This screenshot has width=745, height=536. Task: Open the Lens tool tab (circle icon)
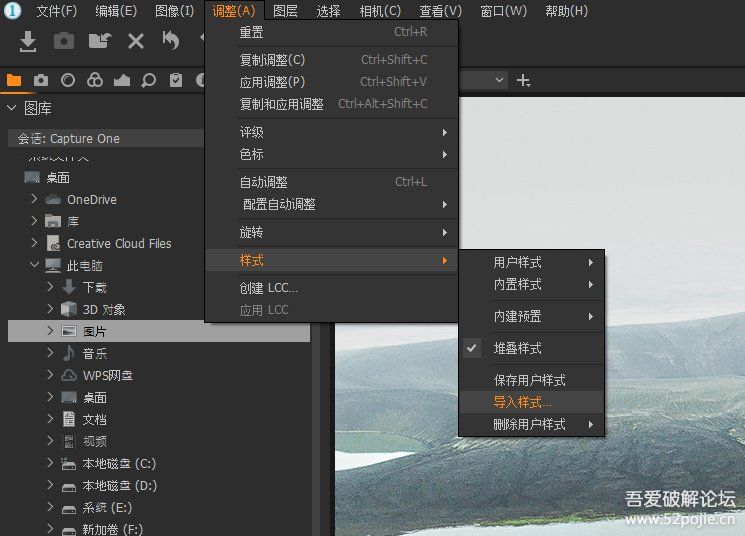pyautogui.click(x=68, y=80)
